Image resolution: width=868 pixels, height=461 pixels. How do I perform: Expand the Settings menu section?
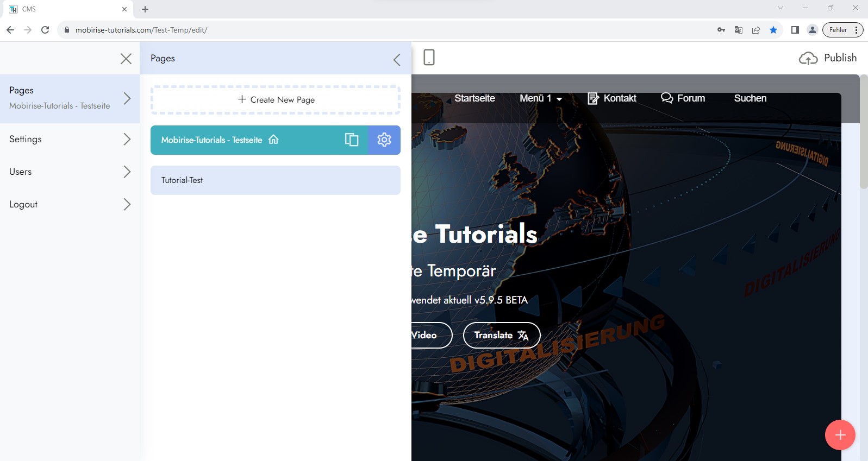click(x=70, y=139)
